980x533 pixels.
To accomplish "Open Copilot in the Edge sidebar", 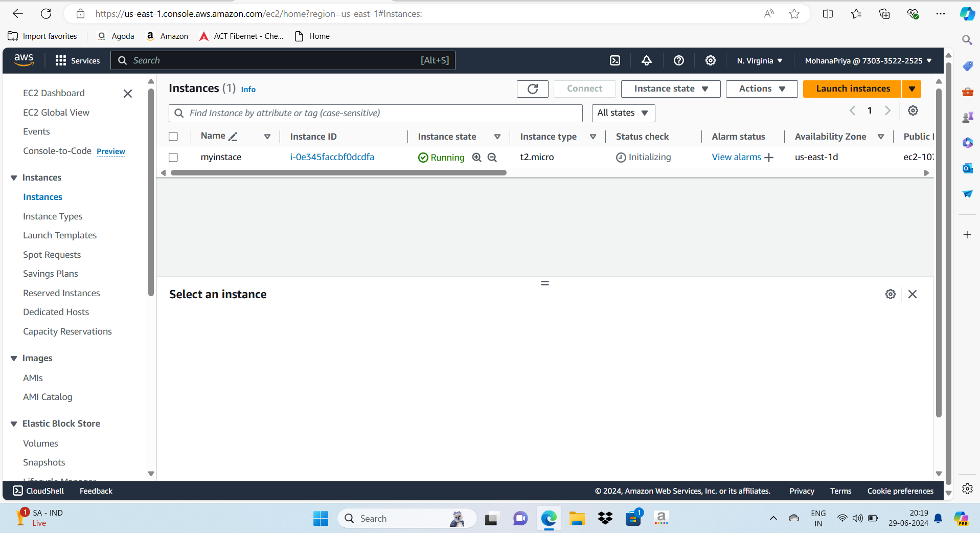I will 967,14.
